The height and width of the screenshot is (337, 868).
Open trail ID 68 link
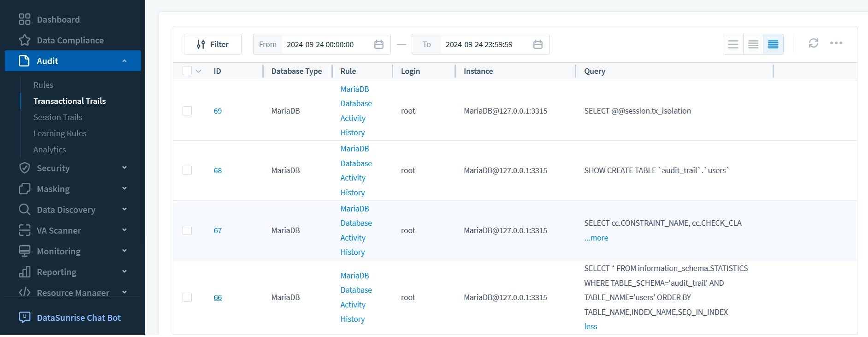click(218, 170)
